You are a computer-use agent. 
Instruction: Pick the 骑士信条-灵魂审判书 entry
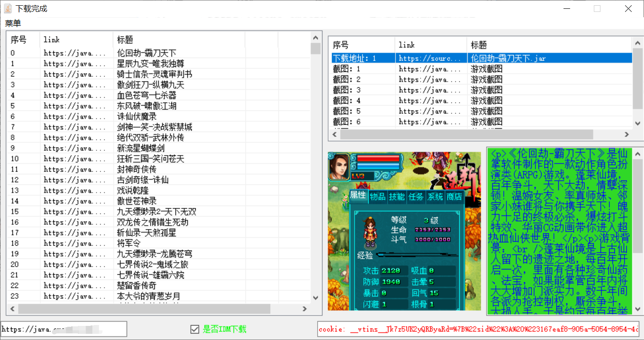(x=158, y=74)
